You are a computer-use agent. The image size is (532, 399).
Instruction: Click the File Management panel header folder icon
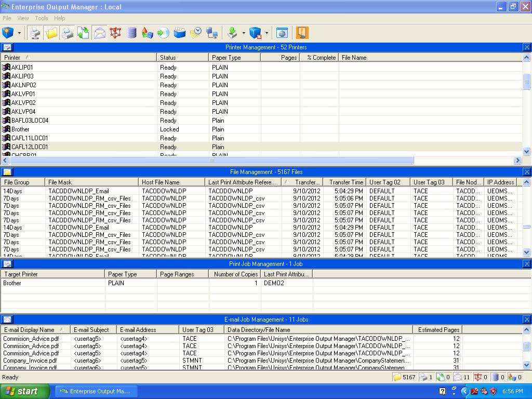[x=7, y=172]
